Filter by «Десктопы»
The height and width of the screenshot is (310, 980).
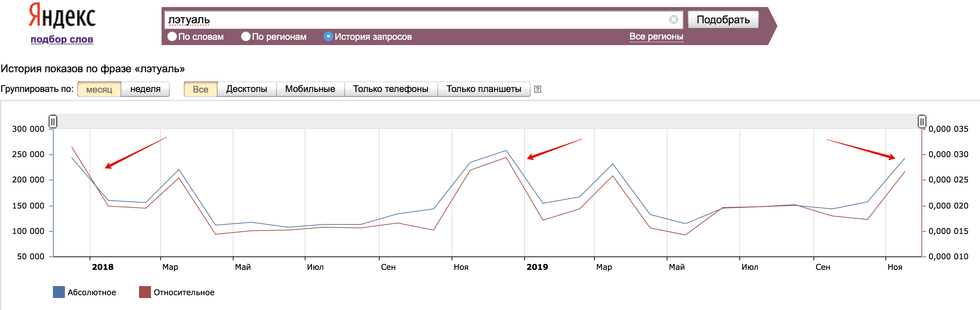point(247,89)
